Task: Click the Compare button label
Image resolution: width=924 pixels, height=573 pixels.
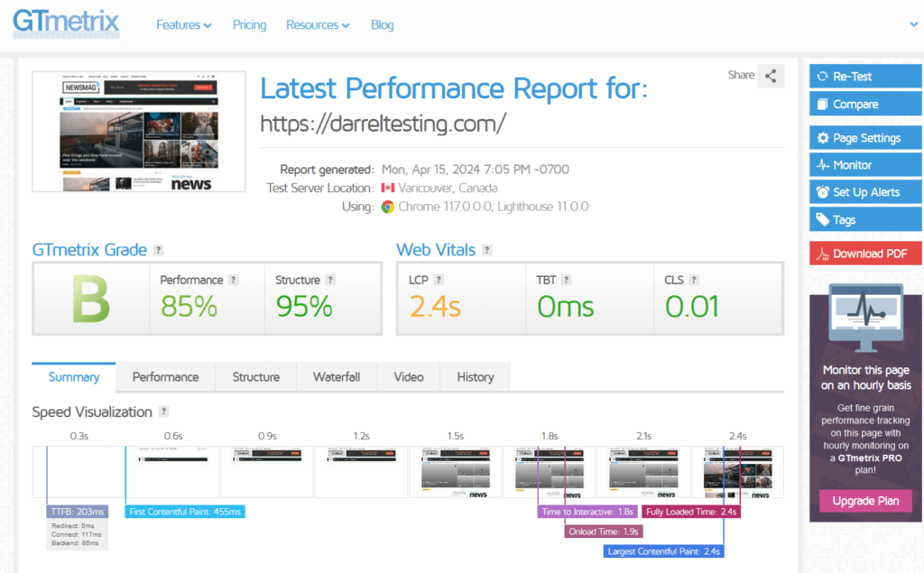Action: pyautogui.click(x=855, y=105)
